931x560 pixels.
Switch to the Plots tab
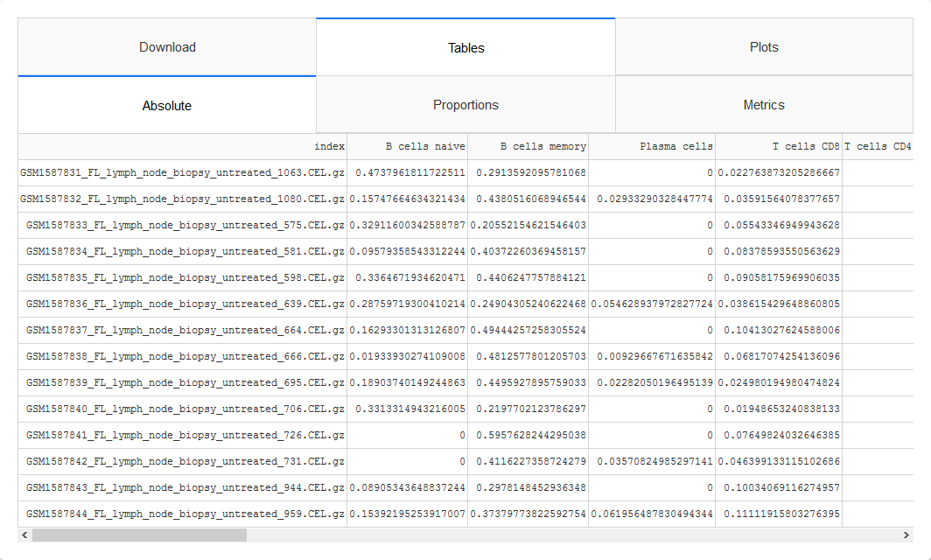pyautogui.click(x=764, y=47)
